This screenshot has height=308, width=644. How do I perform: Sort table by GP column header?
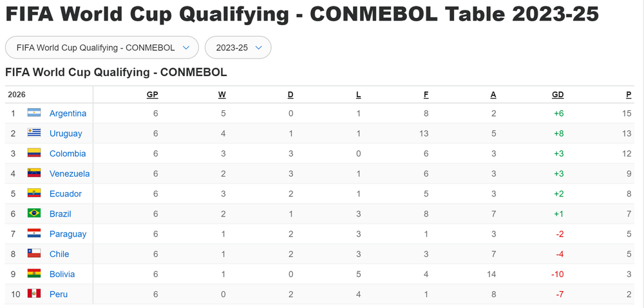coord(152,95)
